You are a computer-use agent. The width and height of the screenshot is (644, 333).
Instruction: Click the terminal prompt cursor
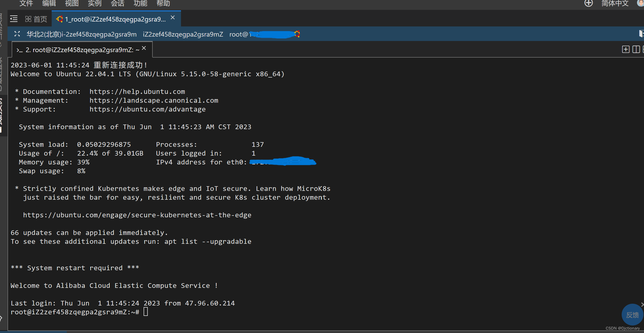click(x=146, y=312)
